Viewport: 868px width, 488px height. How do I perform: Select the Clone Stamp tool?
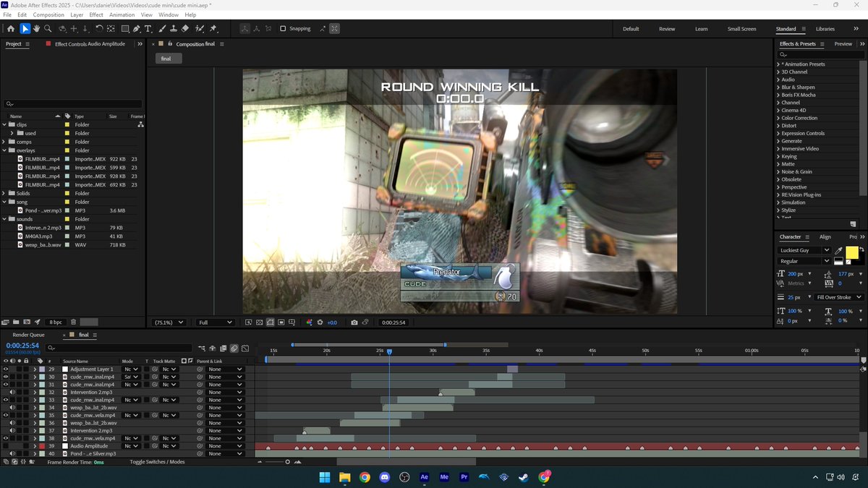pos(173,29)
